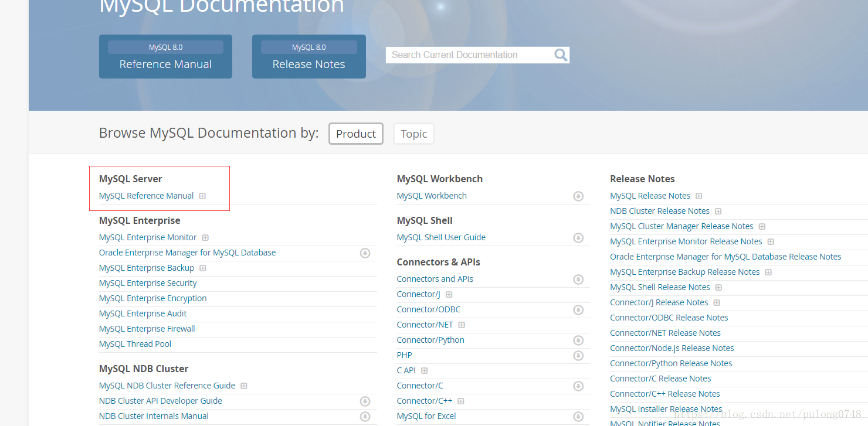The image size is (868, 426).
Task: Expand NDB Cluster Release Notes versions
Action: pyautogui.click(x=718, y=212)
